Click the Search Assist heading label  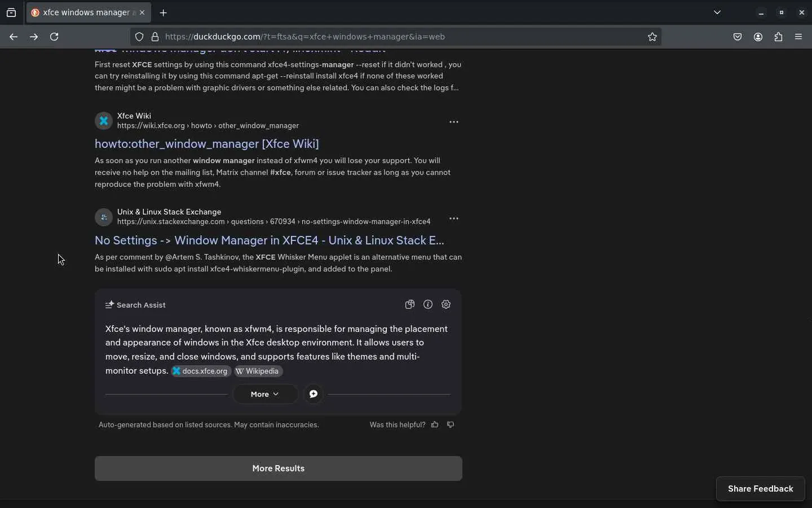point(141,305)
